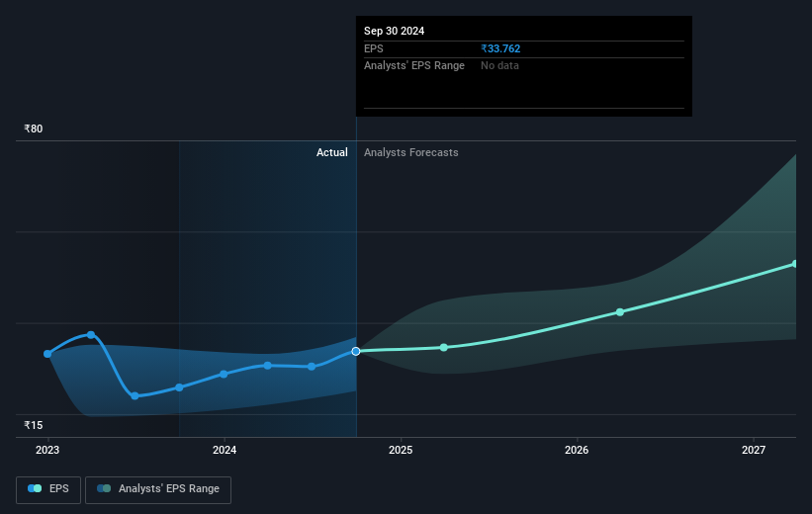Select the Sep 30 2024 EPS data point

point(356,352)
